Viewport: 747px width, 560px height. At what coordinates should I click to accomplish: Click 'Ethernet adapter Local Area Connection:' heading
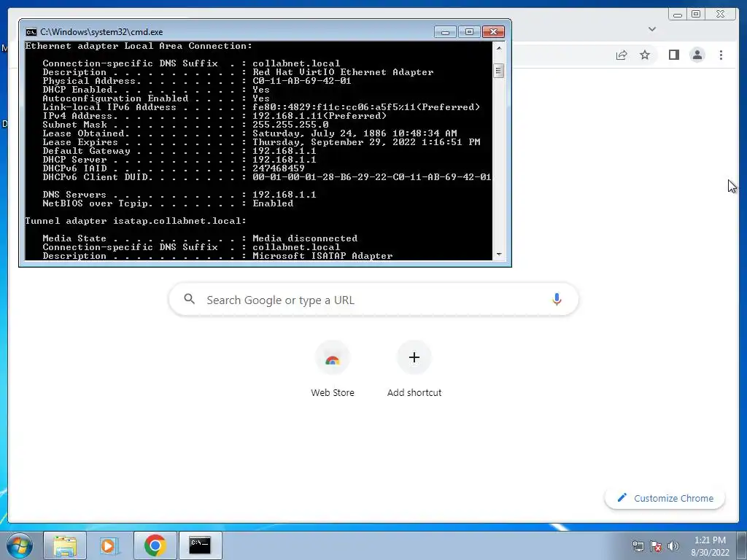[x=139, y=46]
